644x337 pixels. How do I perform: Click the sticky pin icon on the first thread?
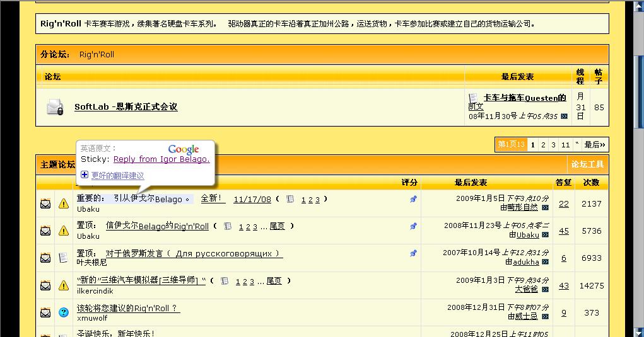(x=413, y=199)
